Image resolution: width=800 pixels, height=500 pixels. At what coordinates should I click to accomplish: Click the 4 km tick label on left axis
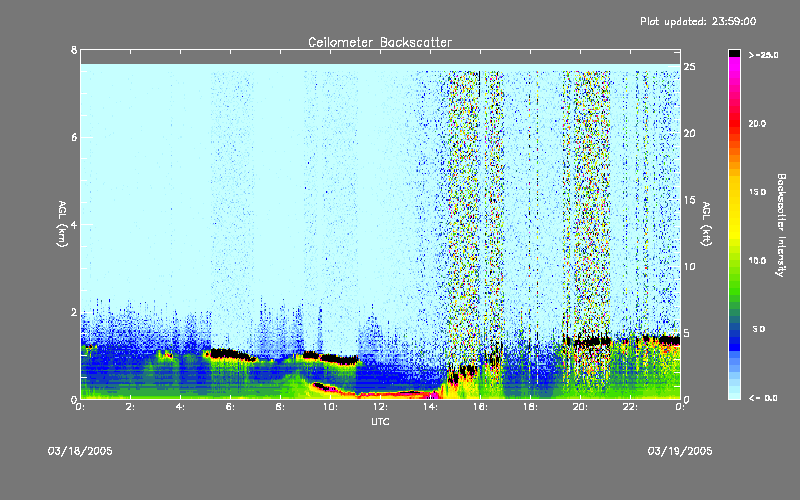click(74, 224)
